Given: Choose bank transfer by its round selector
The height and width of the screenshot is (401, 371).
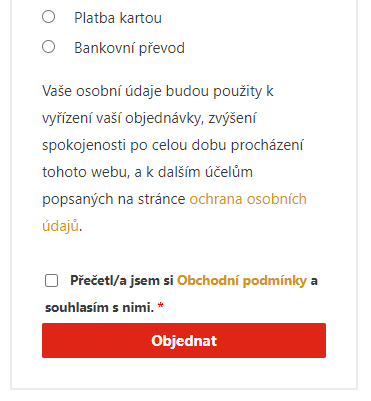Looking at the screenshot, I should 49,47.
